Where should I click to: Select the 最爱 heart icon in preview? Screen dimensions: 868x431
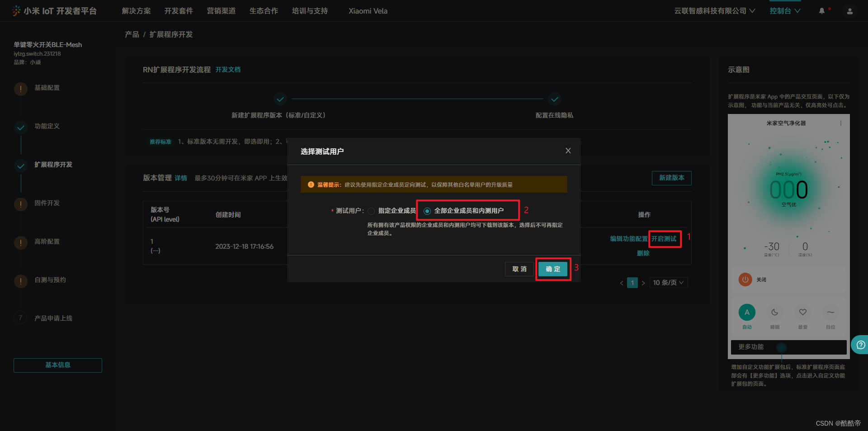(803, 312)
